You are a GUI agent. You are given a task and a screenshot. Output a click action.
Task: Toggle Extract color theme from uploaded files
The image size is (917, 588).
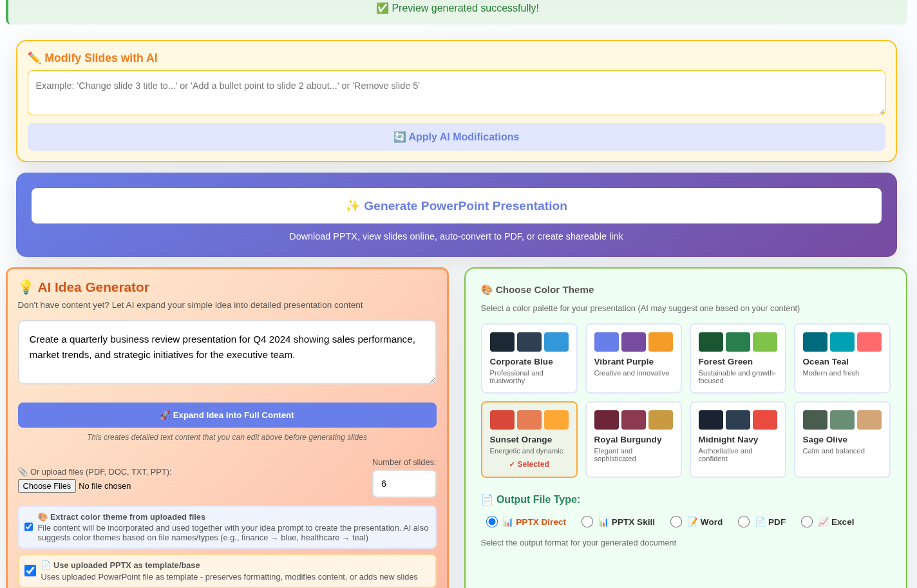coord(28,527)
